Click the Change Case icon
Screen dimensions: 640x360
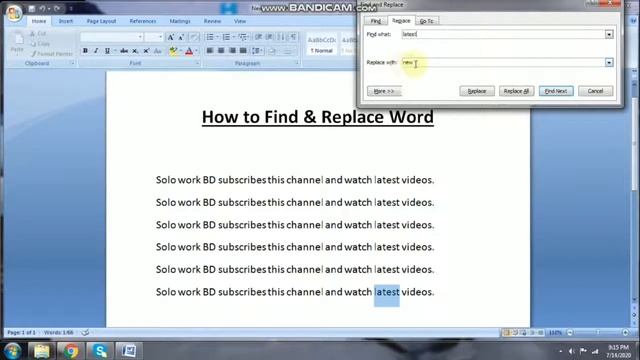158,51
